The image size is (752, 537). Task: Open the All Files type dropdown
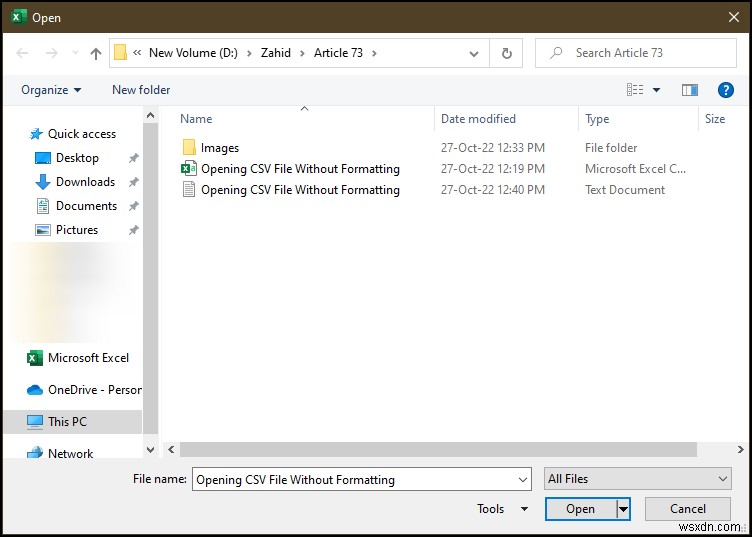click(x=638, y=479)
